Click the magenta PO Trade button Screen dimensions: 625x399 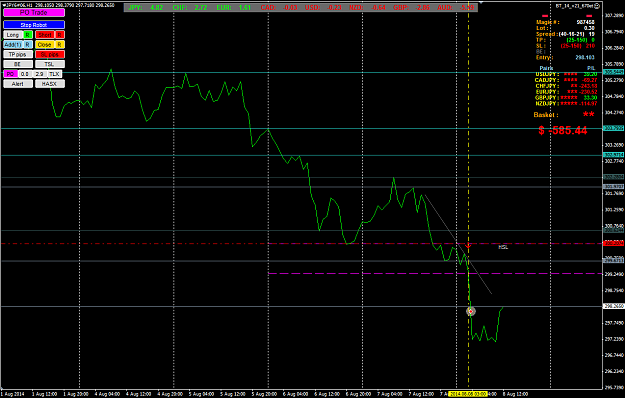click(34, 13)
